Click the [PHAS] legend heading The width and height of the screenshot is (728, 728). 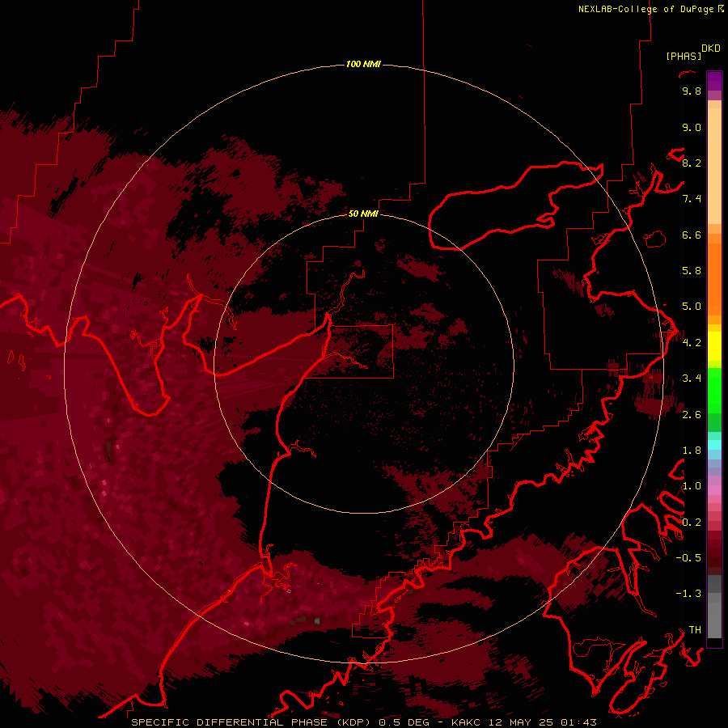tap(684, 56)
